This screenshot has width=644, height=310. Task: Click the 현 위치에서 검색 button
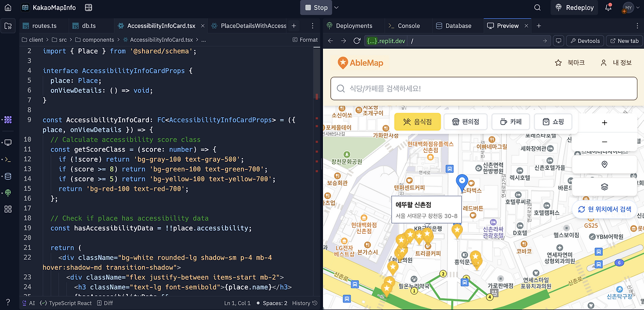coord(604,209)
